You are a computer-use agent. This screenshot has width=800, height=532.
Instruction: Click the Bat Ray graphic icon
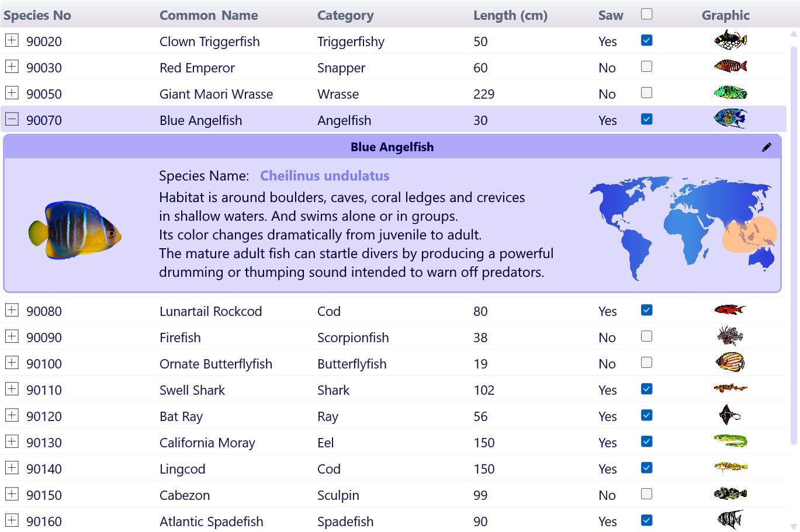tap(730, 415)
